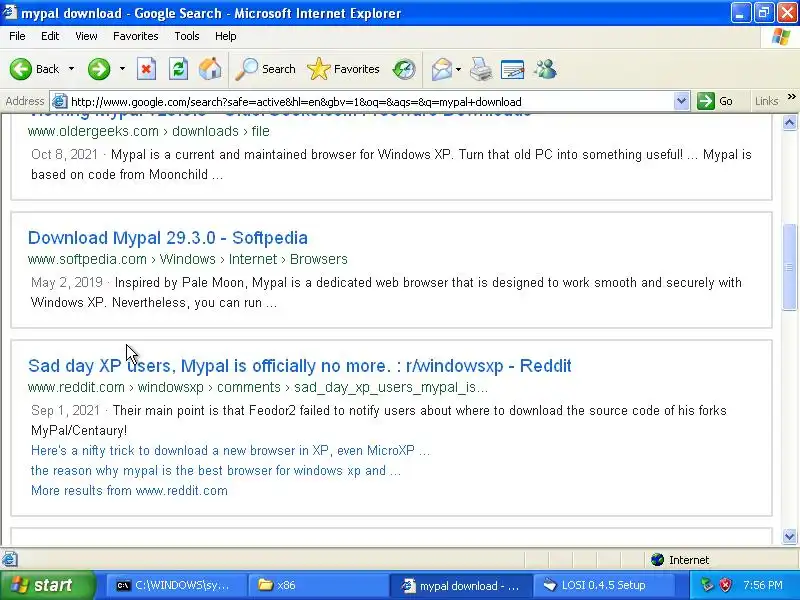Click the 7:56 PM system clock
This screenshot has width=800, height=600.
763,585
